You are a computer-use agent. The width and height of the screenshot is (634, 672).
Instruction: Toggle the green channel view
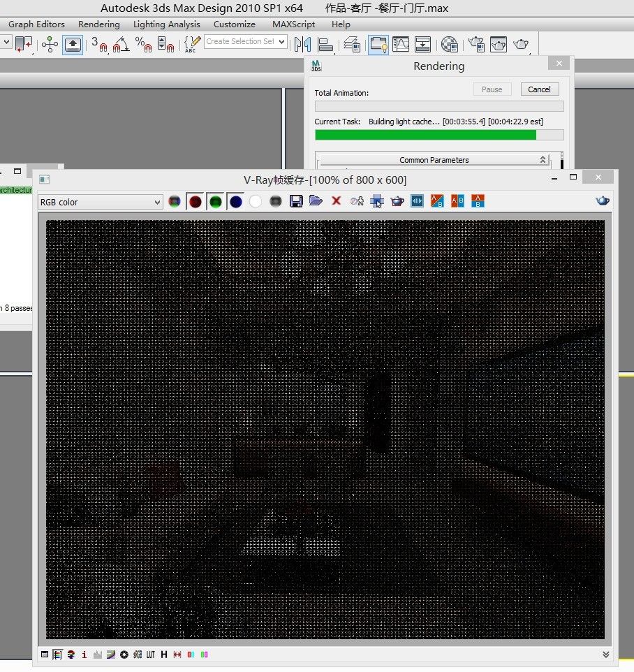pos(216,201)
